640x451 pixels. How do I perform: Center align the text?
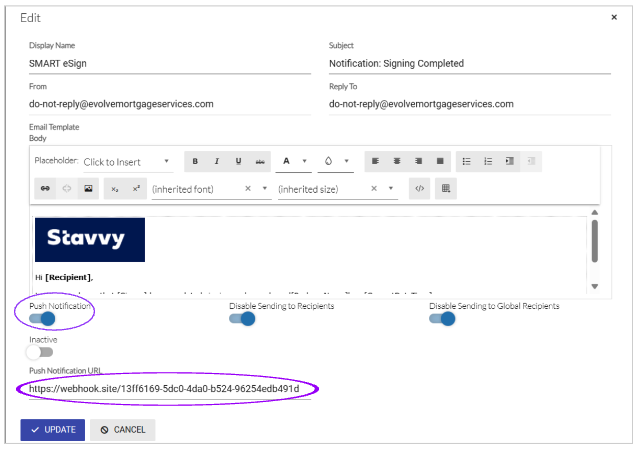397,161
